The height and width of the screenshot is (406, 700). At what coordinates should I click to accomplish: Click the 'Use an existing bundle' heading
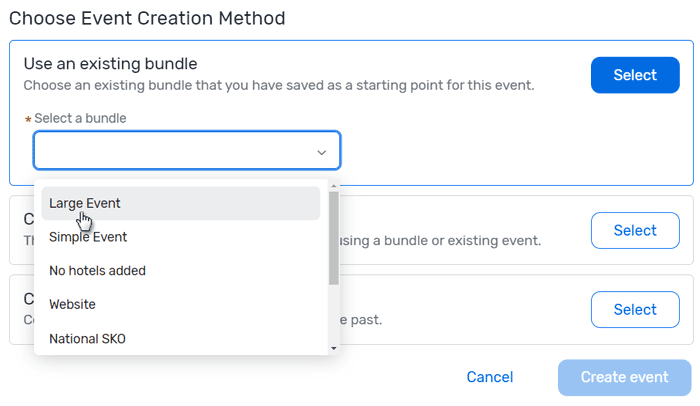pos(110,64)
